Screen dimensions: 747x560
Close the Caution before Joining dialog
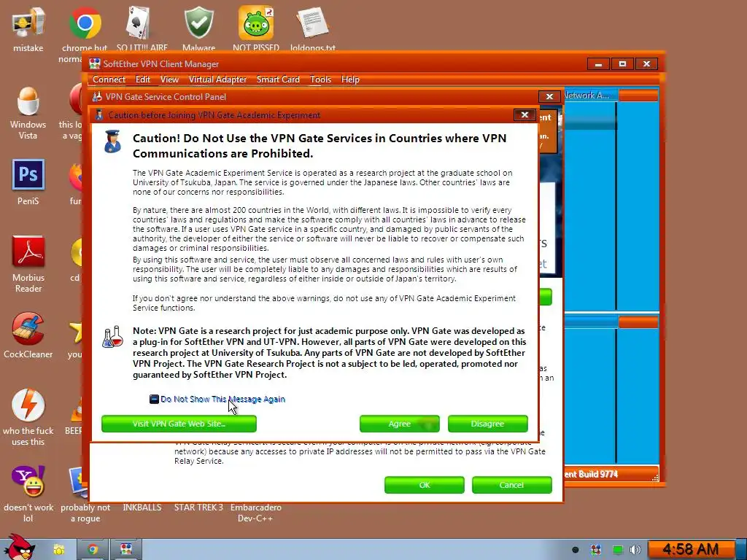pos(525,114)
